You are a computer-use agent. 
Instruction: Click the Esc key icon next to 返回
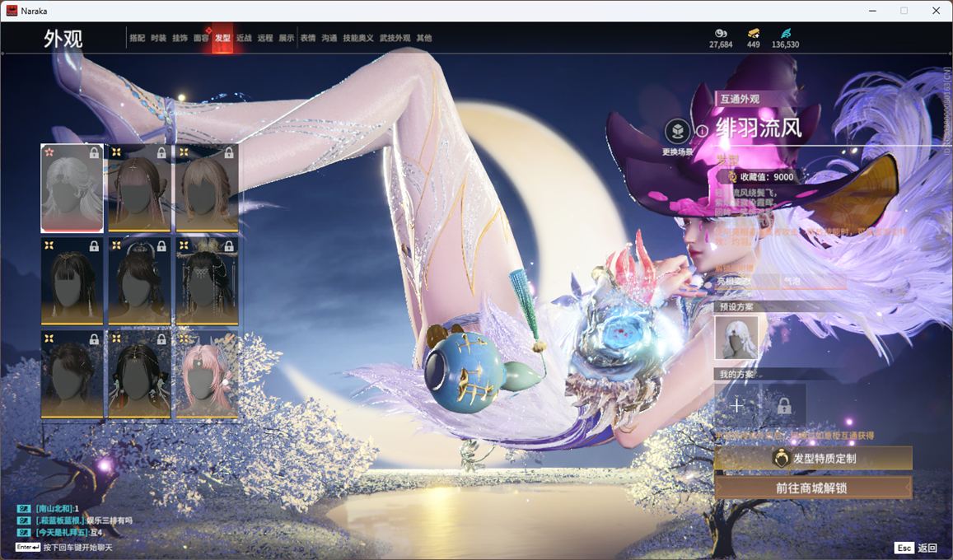[904, 548]
